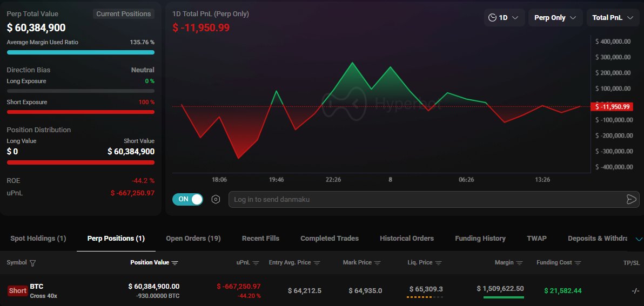The height and width of the screenshot is (306, 644).
Task: Click liquidation price $ 65,309.3
Action: click(x=426, y=289)
